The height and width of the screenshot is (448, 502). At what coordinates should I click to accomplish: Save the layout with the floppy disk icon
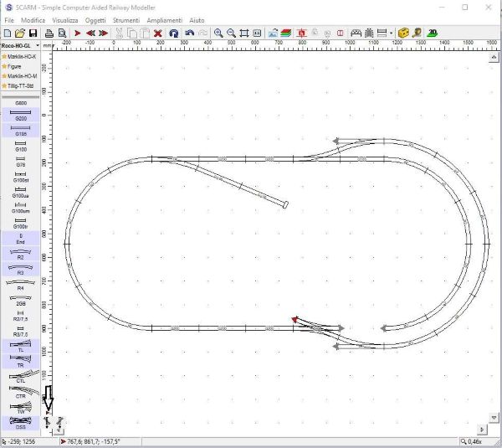point(33,33)
